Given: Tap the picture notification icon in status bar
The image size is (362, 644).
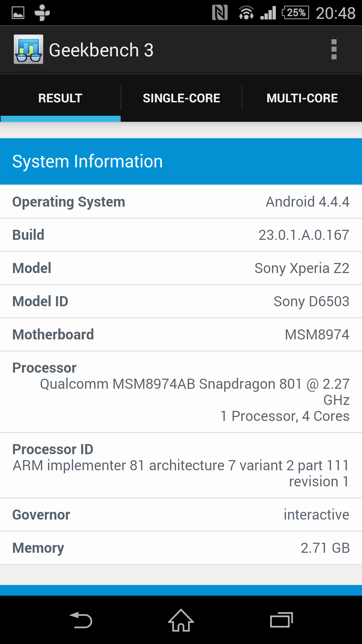Looking at the screenshot, I should [x=18, y=13].
